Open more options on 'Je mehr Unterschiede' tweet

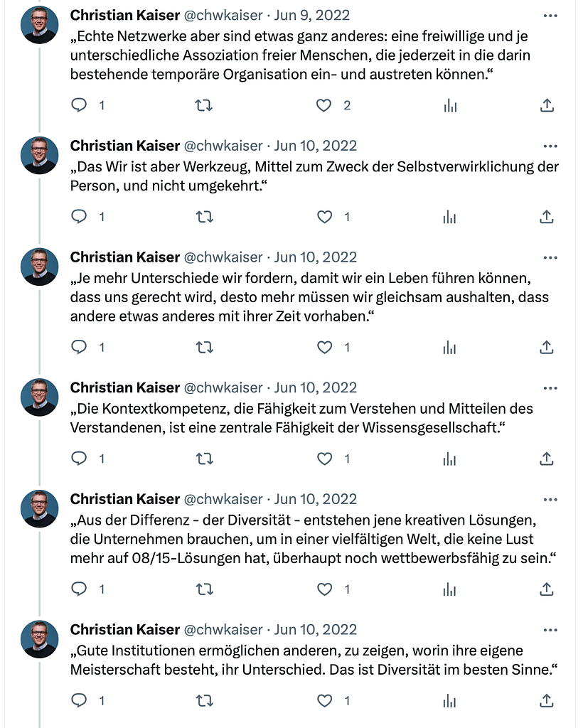[x=550, y=257]
